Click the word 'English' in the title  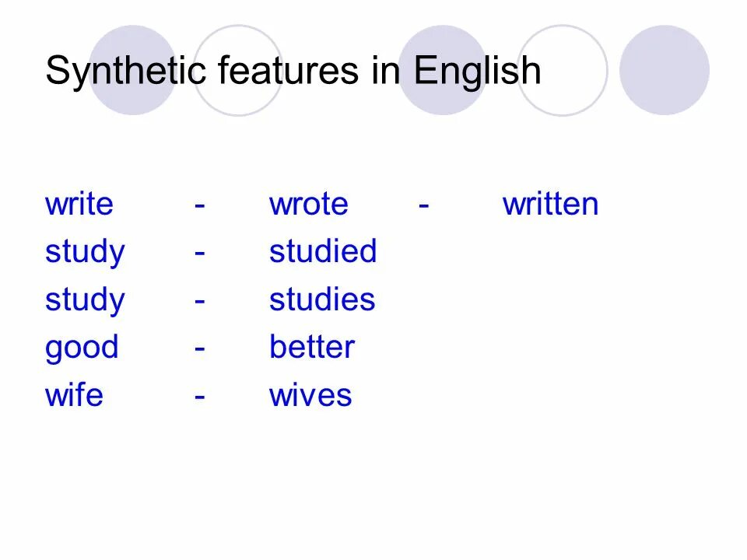[x=477, y=71]
